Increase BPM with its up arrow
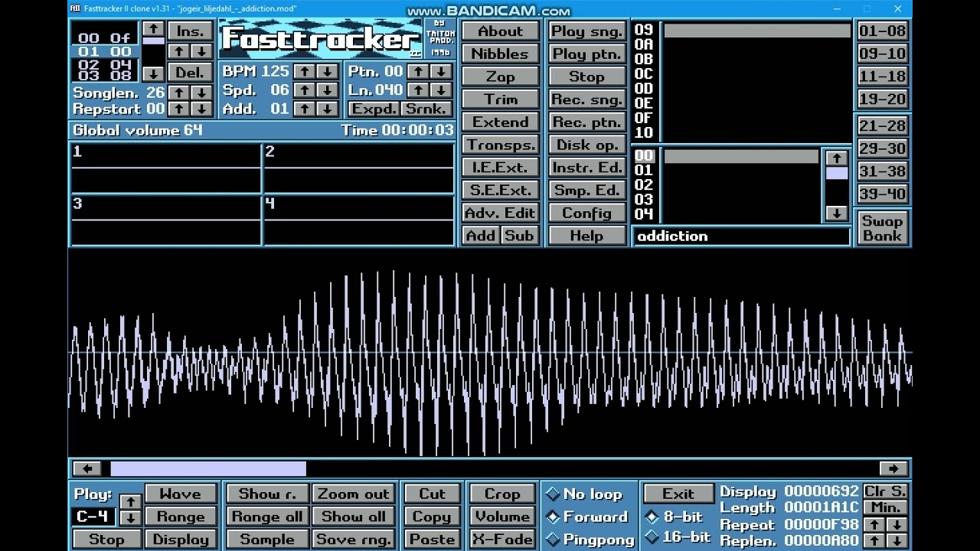 pyautogui.click(x=305, y=71)
